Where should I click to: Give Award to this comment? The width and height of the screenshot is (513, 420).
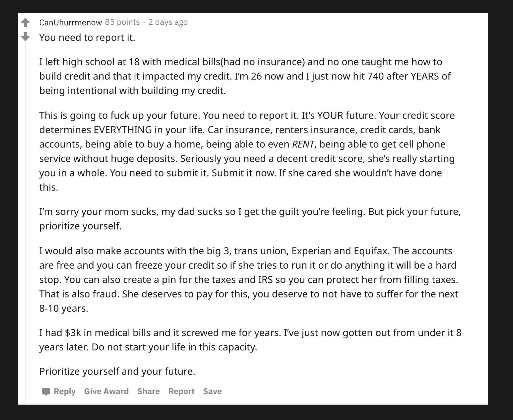106,391
